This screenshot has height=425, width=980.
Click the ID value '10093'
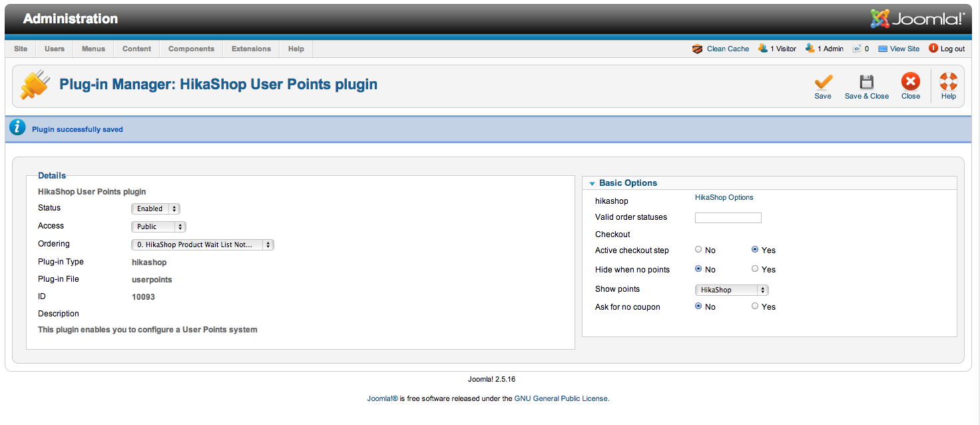point(143,297)
